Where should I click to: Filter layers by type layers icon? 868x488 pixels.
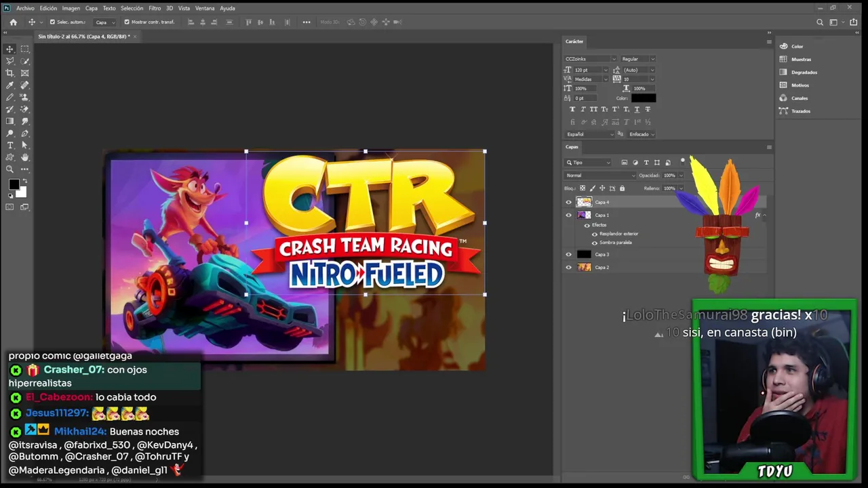pos(646,163)
